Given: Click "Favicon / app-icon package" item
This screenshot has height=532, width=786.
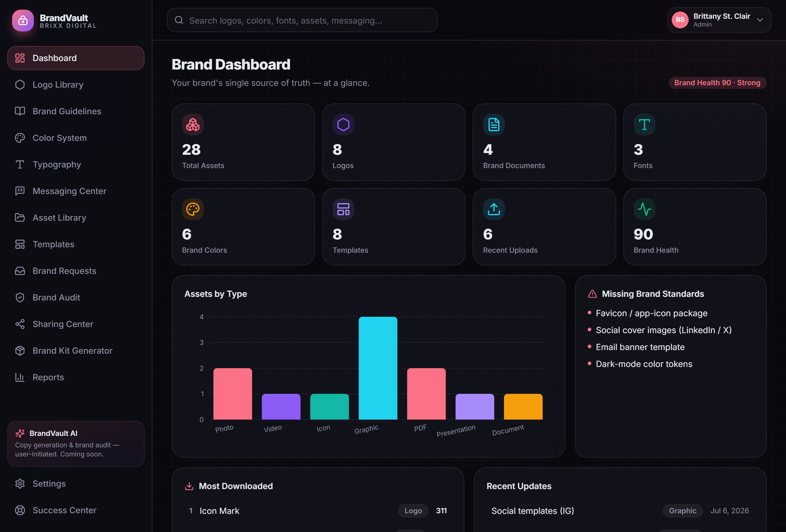Looking at the screenshot, I should (x=651, y=313).
